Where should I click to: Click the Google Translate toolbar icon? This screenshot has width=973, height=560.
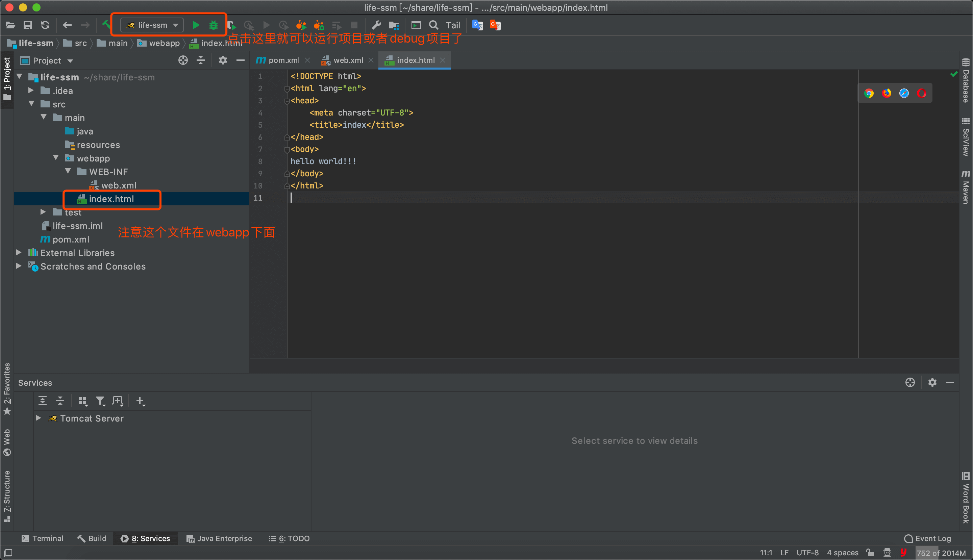click(477, 25)
